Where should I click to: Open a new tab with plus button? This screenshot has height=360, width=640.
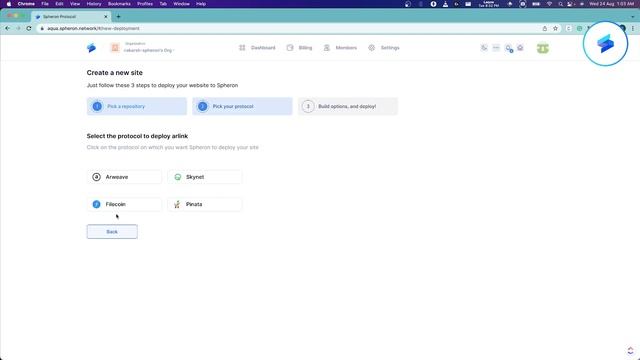[x=118, y=16]
